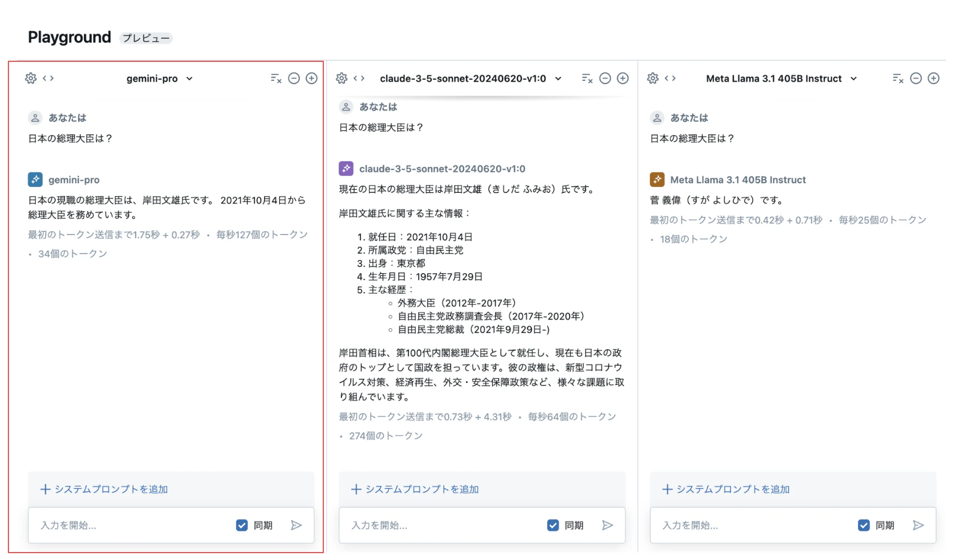Clear chat history in claude-3-5-sonnet panel
Image resolution: width=953 pixels, height=560 pixels.
click(587, 78)
